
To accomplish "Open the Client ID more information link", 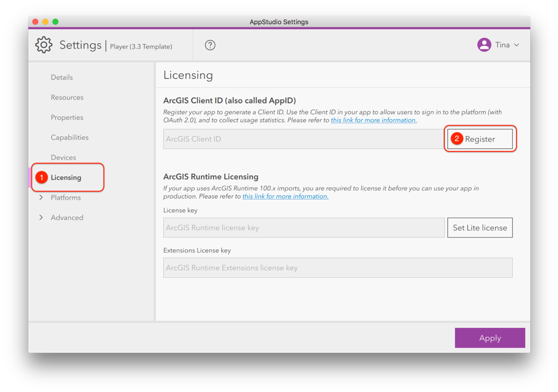I will click(374, 120).
